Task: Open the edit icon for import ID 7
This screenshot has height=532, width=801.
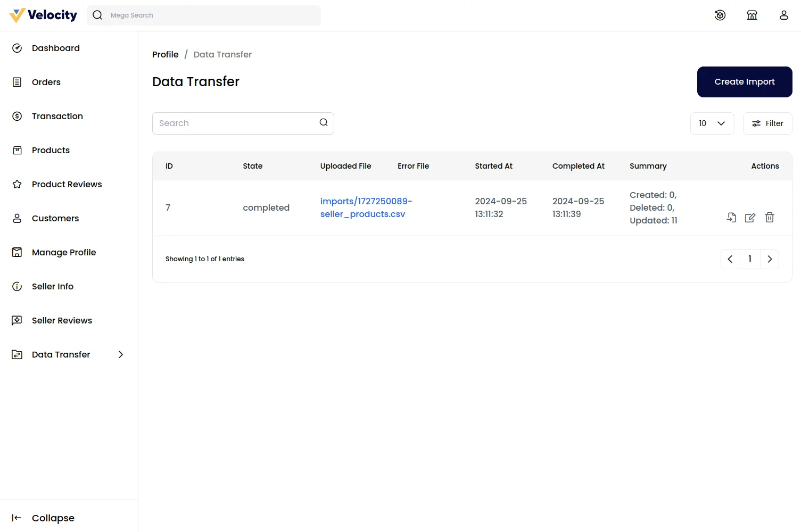Action: pos(750,218)
